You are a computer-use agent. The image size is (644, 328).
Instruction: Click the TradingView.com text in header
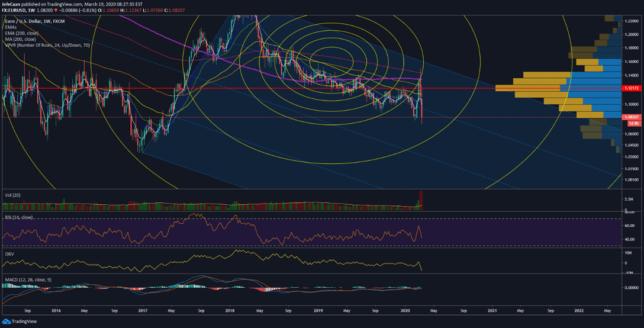[x=65, y=5]
